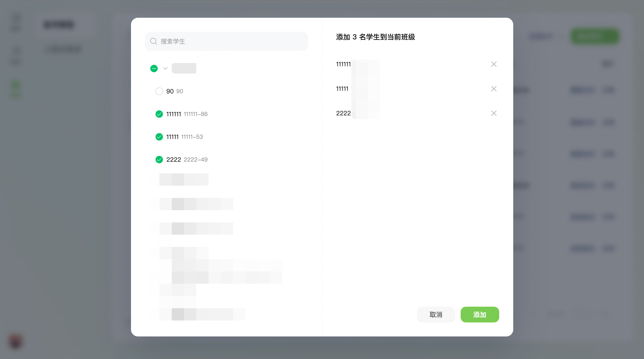
Task: Click the 添加 confirm button
Action: (x=479, y=314)
